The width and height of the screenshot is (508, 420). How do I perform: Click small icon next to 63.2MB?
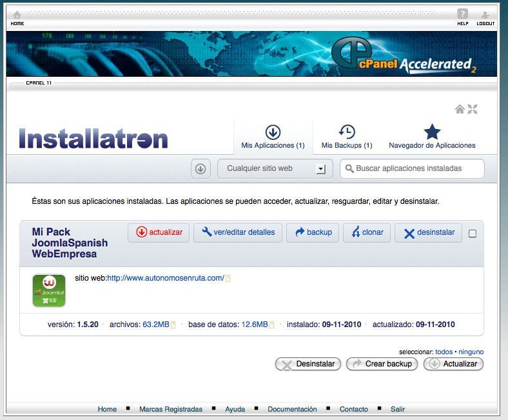173,325
